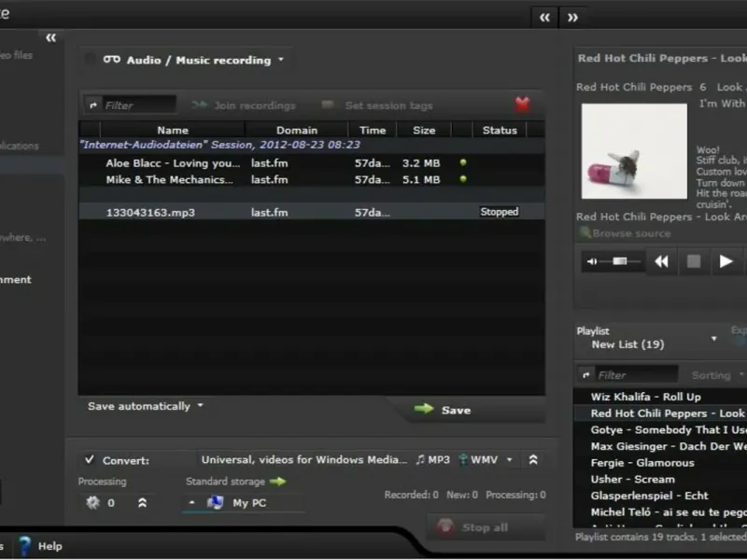This screenshot has height=560, width=747.
Task: Click Browse source link
Action: point(625,233)
